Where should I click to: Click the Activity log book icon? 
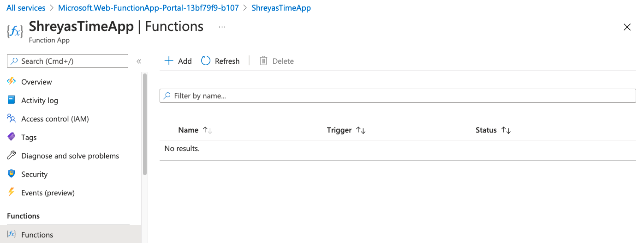[x=12, y=100]
